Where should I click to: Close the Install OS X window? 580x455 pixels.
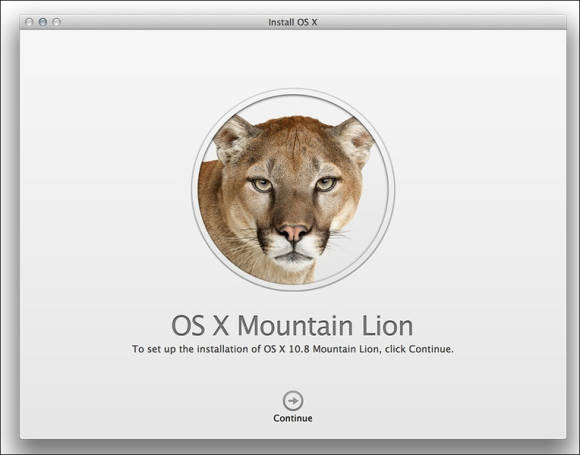click(x=29, y=22)
